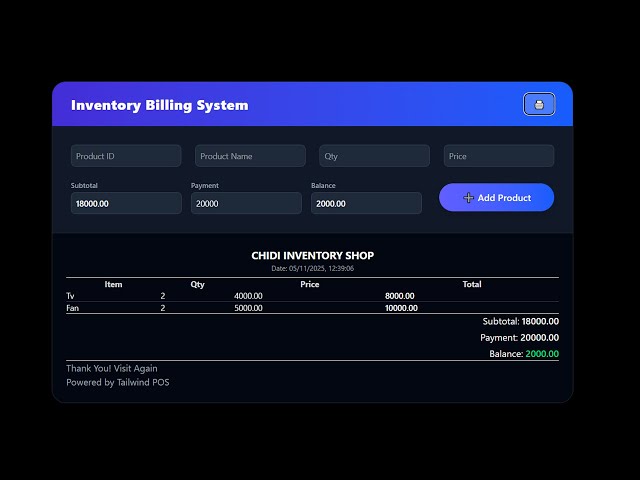Select the Qty input box
640x480 pixels.
[374, 156]
